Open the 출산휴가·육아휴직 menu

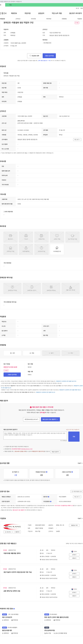click(x=75, y=13)
